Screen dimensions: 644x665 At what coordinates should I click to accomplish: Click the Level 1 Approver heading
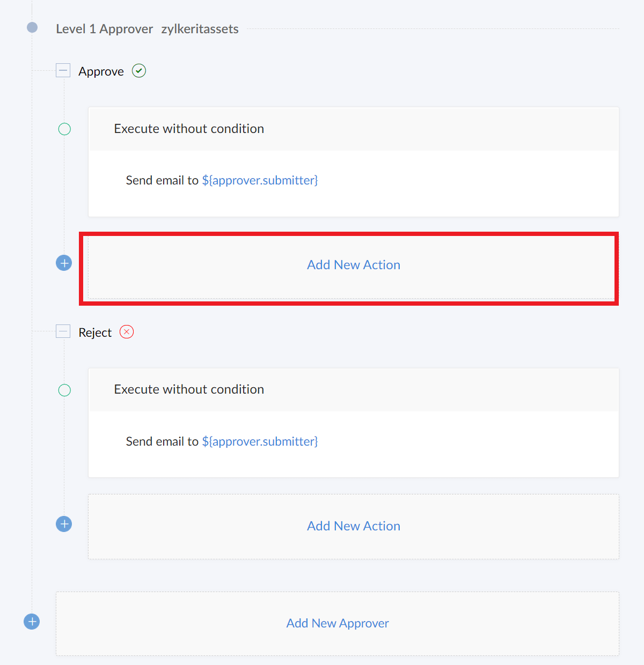(x=104, y=29)
